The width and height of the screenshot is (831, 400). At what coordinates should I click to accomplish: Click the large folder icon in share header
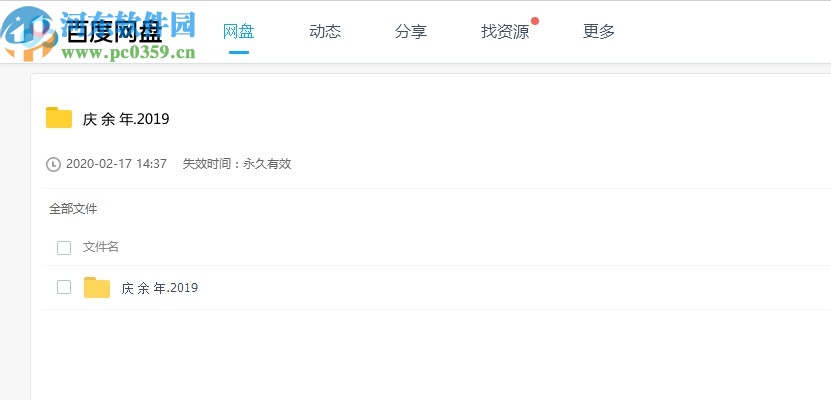click(x=59, y=118)
